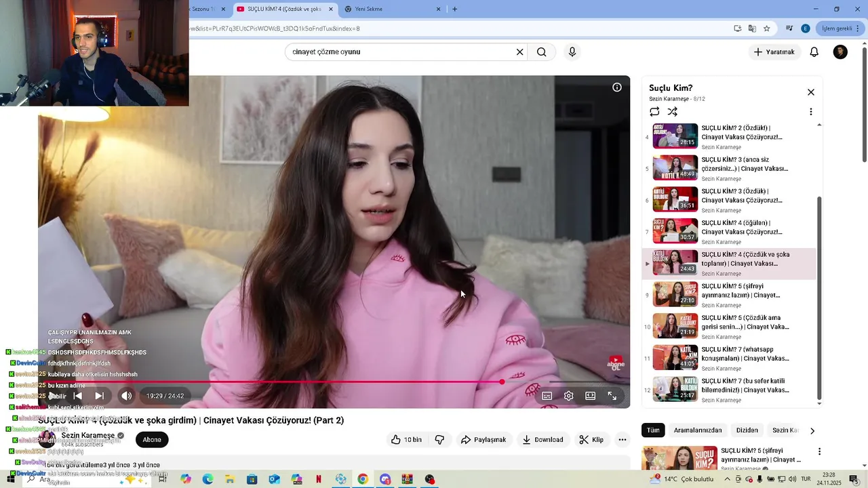Click the Klip scissors button
The height and width of the screenshot is (488, 868).
pyautogui.click(x=591, y=440)
